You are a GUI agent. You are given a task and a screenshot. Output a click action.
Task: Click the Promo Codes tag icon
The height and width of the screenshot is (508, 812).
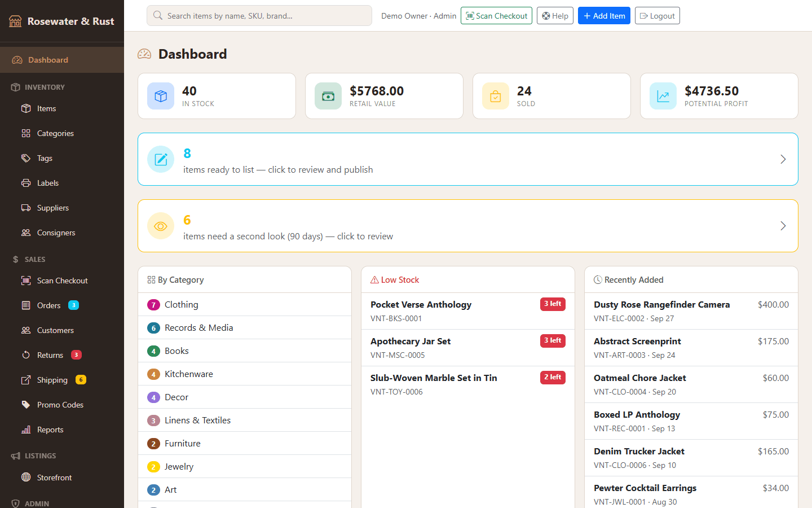[x=26, y=405]
